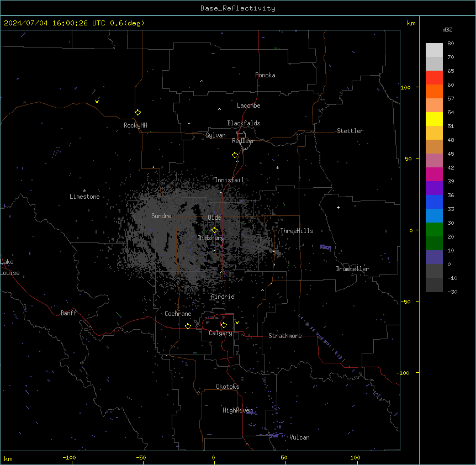This screenshot has width=476, height=465.
Task: Click the Lacombe town label
Action: 248,105
